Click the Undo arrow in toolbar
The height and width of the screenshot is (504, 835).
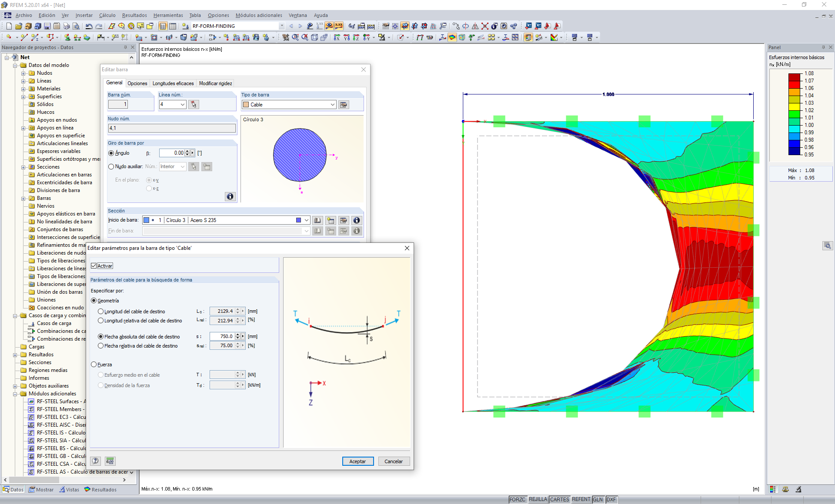tap(89, 26)
